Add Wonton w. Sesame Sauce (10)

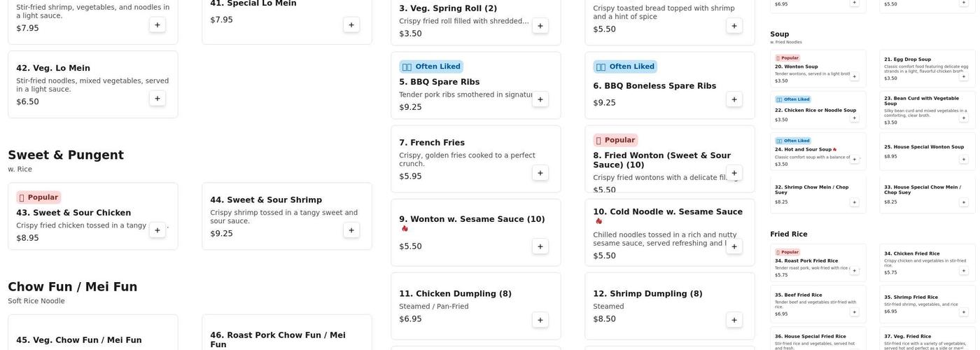coord(540,246)
